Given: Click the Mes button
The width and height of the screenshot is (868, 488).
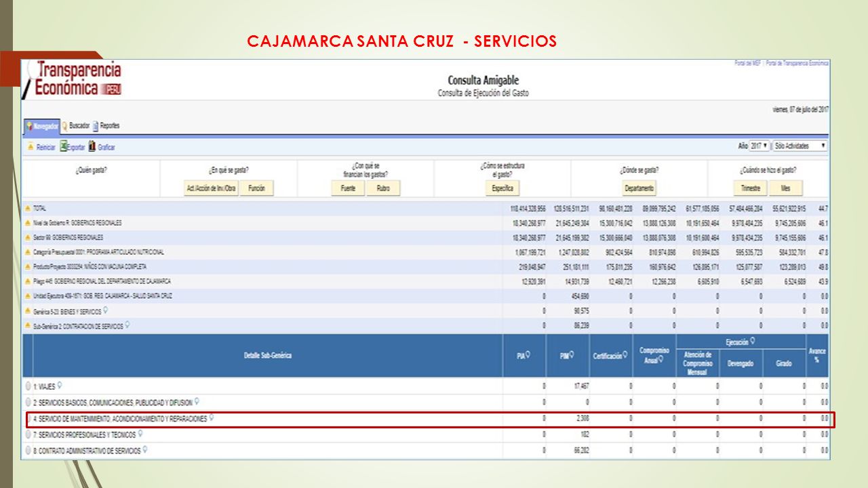Looking at the screenshot, I should pyautogui.click(x=786, y=188).
